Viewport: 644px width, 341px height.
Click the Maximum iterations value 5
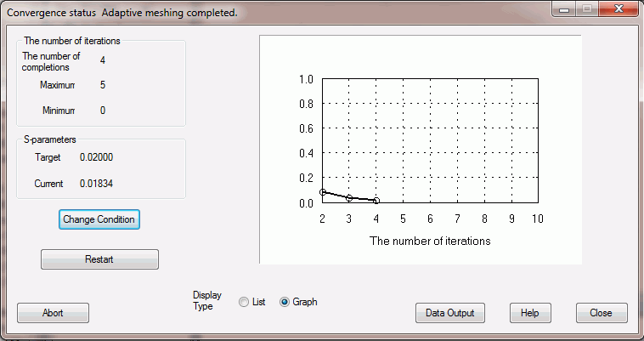(x=103, y=85)
